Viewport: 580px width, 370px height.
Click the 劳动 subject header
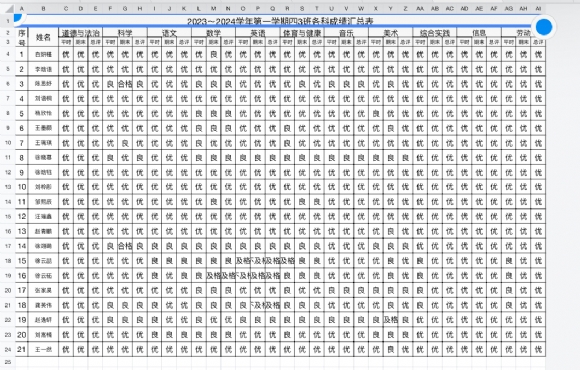point(523,33)
